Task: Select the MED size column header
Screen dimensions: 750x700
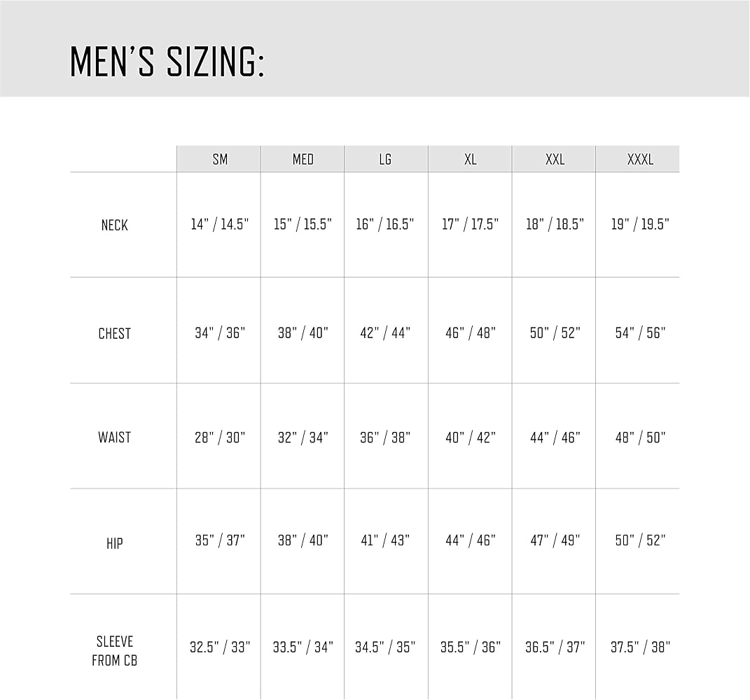Action: pyautogui.click(x=303, y=160)
